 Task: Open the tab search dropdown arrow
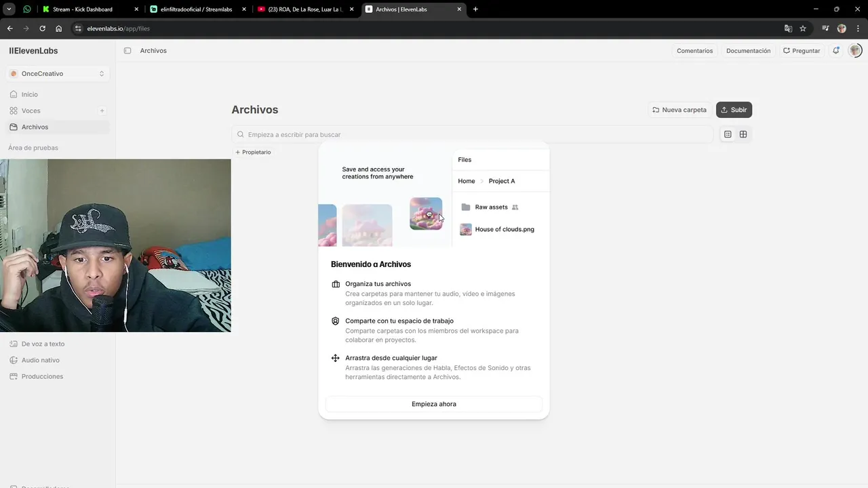point(9,9)
